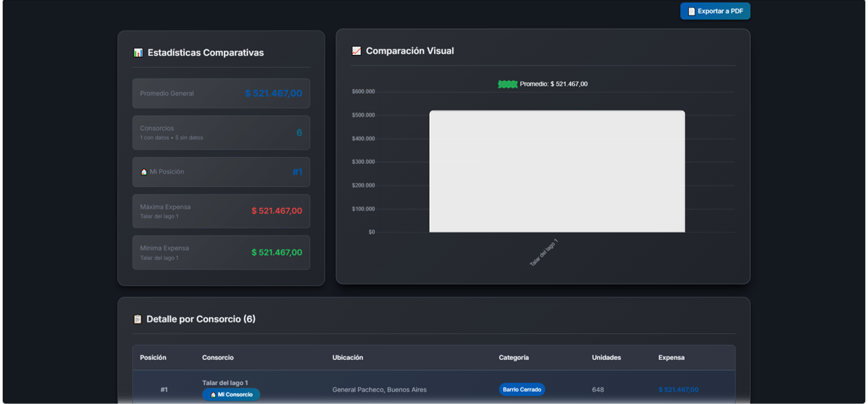Sort the table by the Expensa column header
This screenshot has width=868, height=404.
(x=670, y=357)
